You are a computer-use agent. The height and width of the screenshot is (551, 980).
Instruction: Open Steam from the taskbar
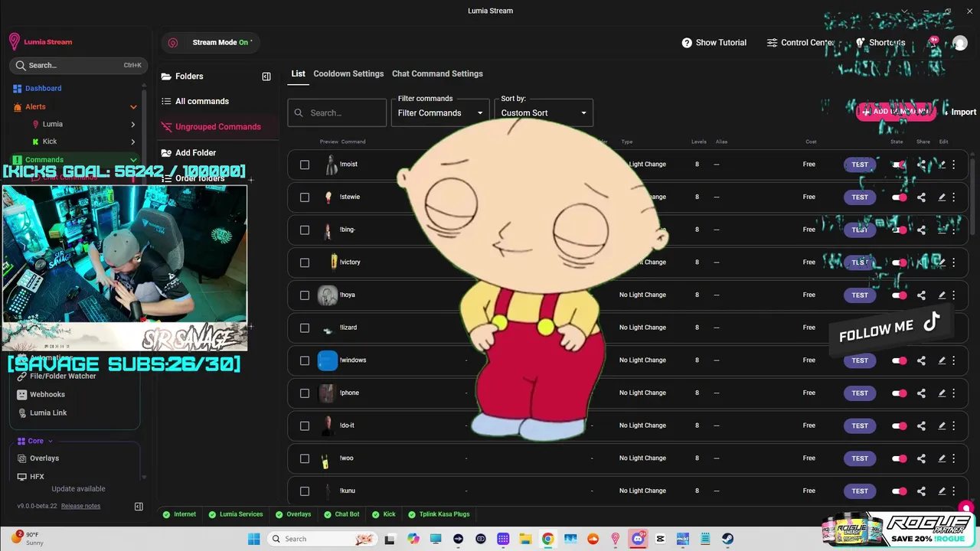tap(727, 539)
